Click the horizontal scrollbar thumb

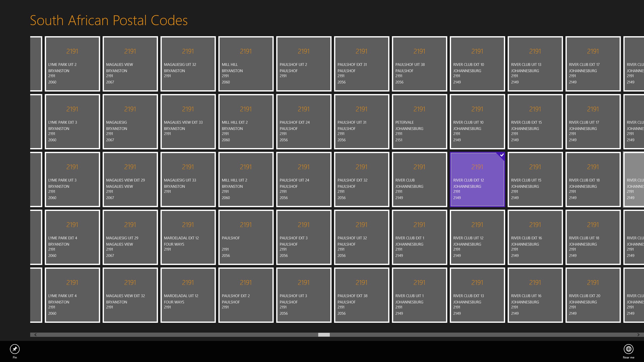tap(324, 335)
